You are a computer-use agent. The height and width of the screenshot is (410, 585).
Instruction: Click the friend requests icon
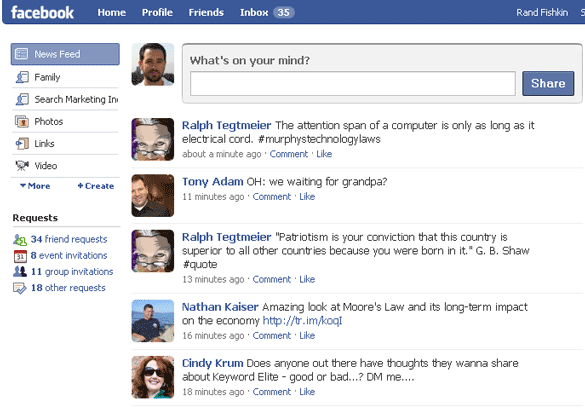[x=20, y=240]
